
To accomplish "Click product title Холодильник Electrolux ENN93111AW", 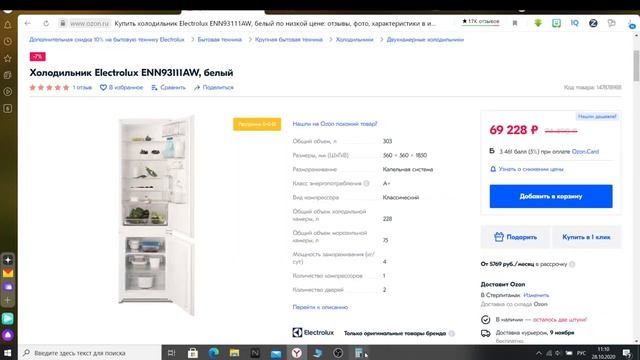I will 131,73.
